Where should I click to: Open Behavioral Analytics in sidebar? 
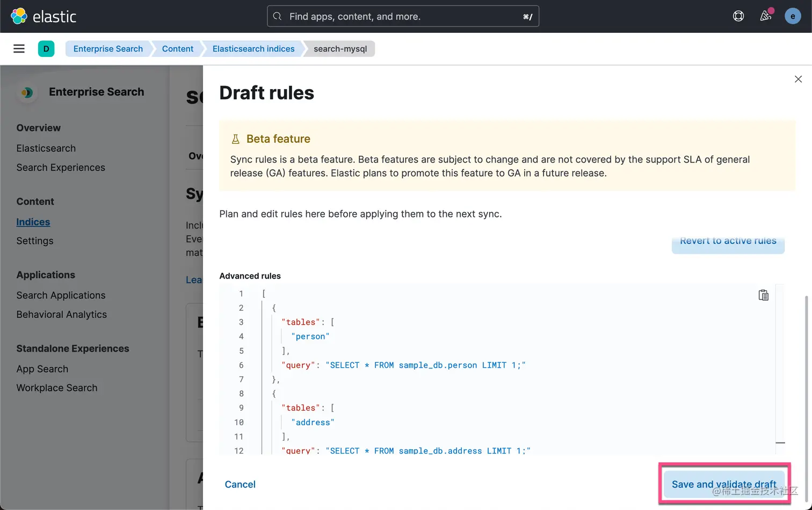(62, 315)
